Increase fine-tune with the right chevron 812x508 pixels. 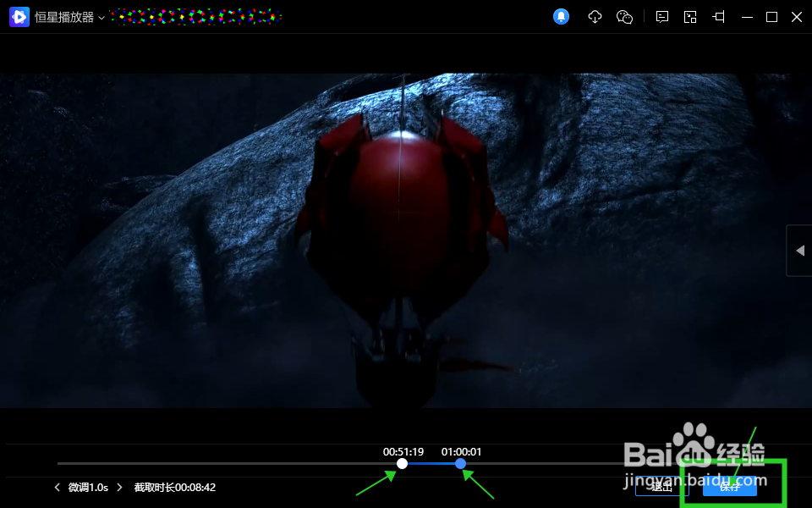[x=119, y=488]
